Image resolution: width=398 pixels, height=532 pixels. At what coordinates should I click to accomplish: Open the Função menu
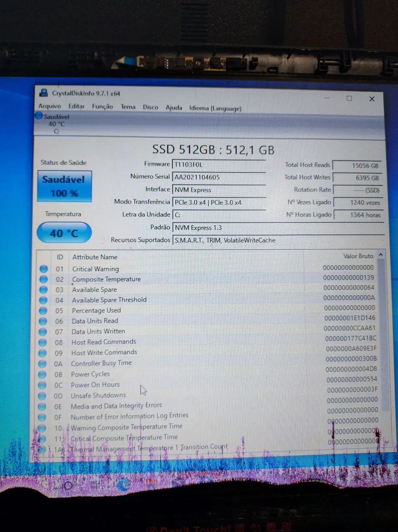coord(102,106)
